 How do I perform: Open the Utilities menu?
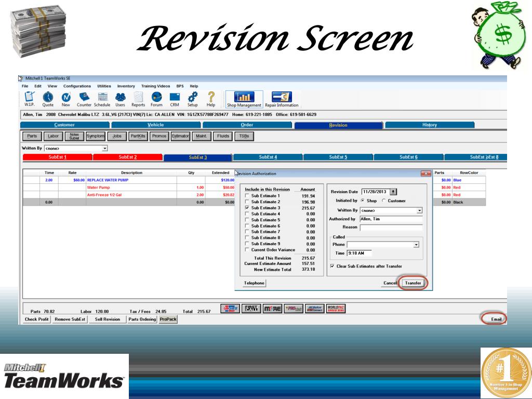[104, 86]
